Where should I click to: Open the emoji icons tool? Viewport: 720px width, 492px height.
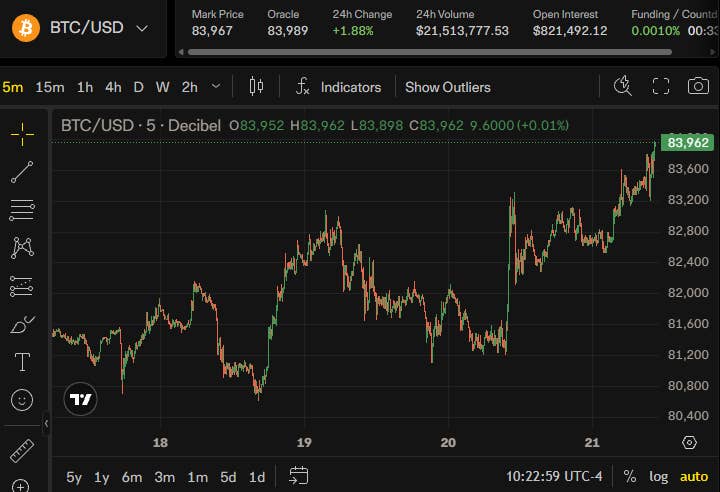[22, 400]
